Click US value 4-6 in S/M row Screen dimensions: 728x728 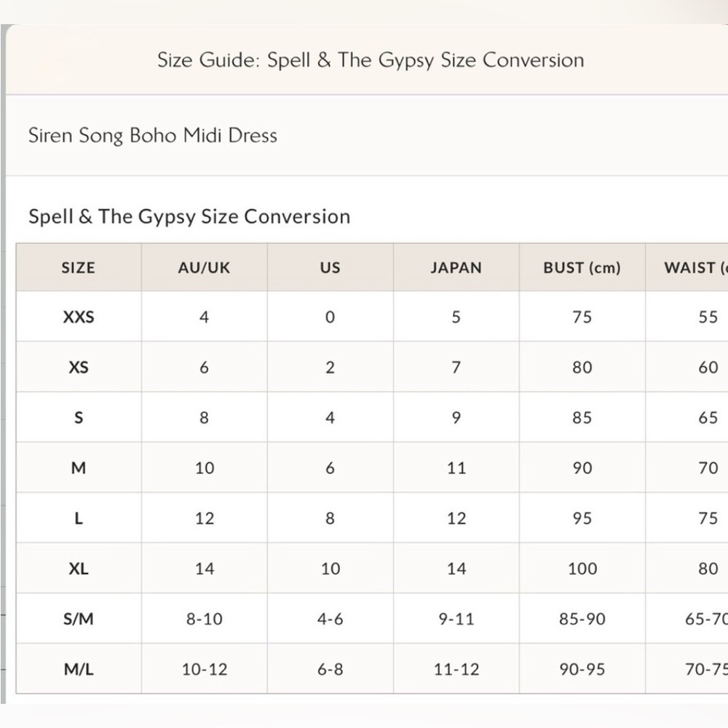(x=330, y=619)
